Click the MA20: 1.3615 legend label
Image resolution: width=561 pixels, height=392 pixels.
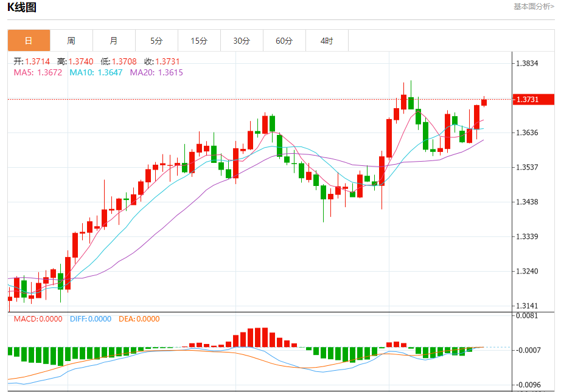(156, 72)
